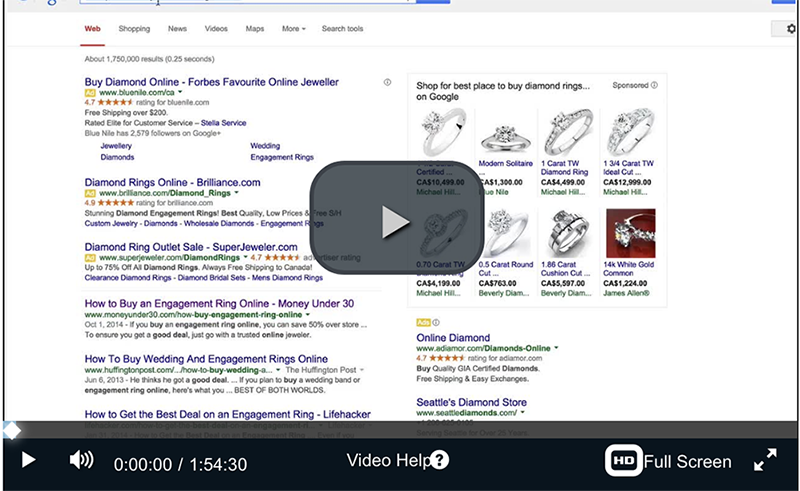The image size is (800, 491).
Task: Open Search tools options
Action: pos(342,29)
